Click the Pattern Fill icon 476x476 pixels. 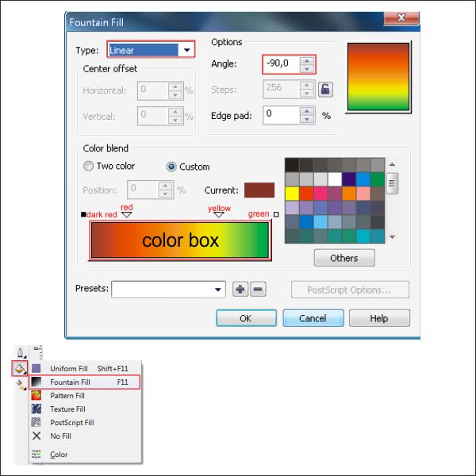(x=36, y=396)
